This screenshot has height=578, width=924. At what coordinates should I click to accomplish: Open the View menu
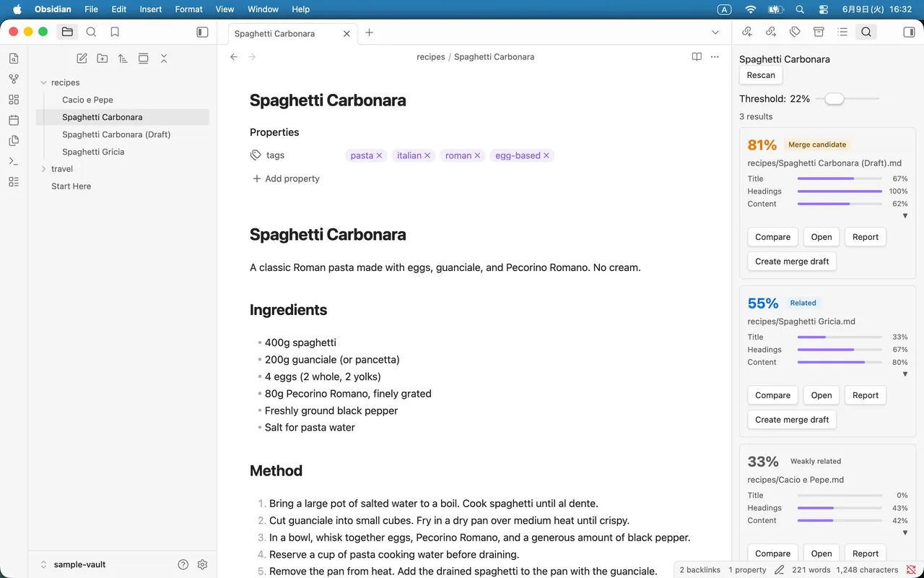[x=225, y=9]
